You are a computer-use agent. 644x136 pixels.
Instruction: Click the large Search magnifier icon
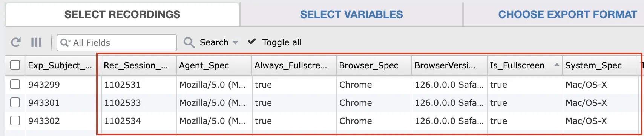click(x=189, y=42)
